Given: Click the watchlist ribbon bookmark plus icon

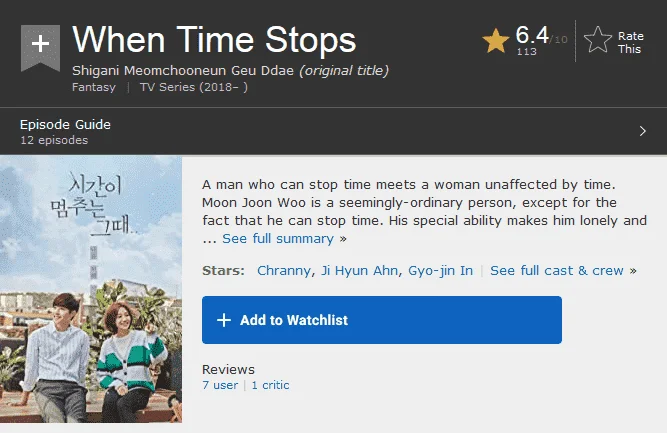Looking at the screenshot, I should pos(40,47).
